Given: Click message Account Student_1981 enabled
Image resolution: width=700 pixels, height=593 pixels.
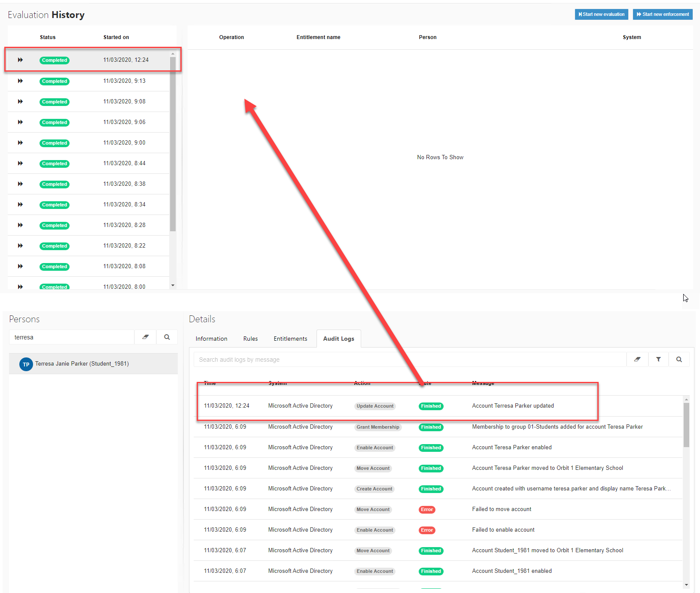Looking at the screenshot, I should pyautogui.click(x=512, y=571).
